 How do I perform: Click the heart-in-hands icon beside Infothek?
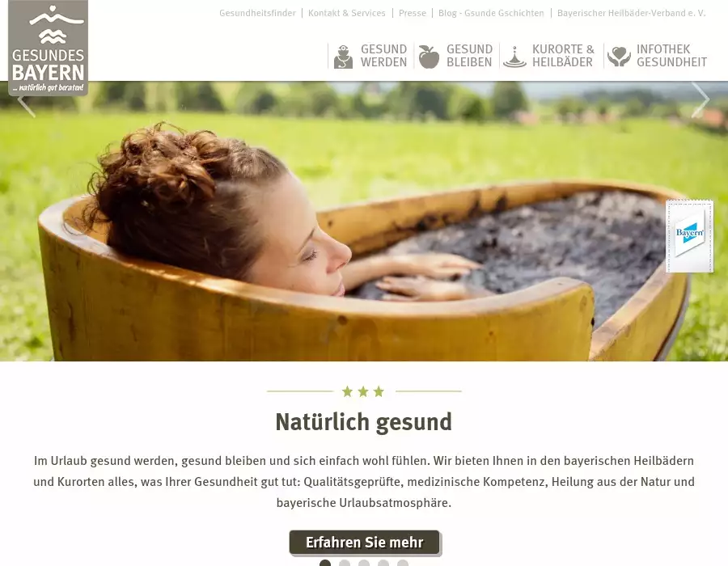pos(619,57)
